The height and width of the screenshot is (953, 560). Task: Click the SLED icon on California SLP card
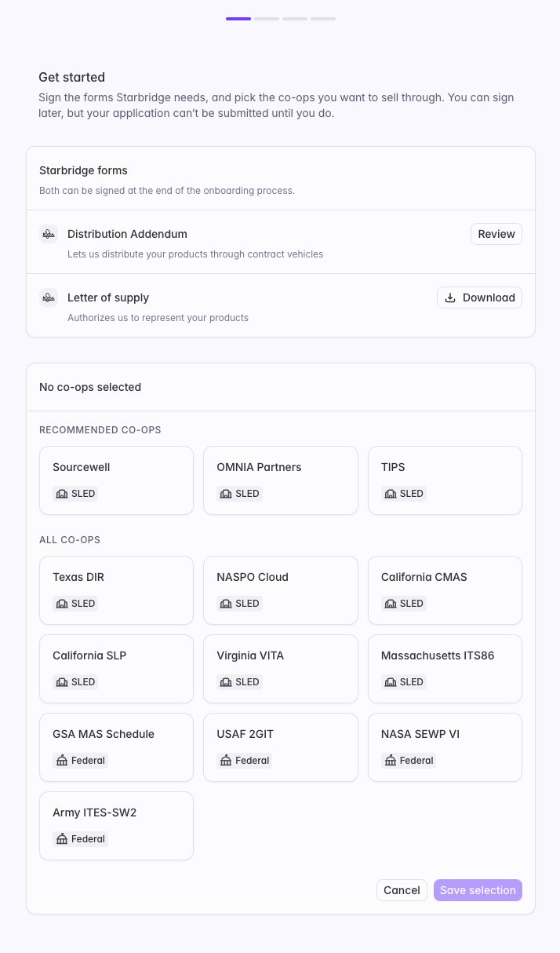pyautogui.click(x=62, y=682)
